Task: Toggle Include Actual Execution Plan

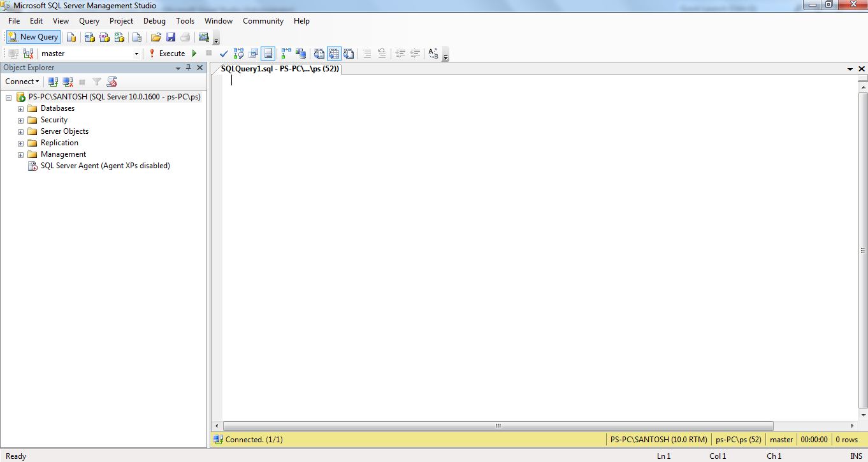Action: click(x=286, y=54)
